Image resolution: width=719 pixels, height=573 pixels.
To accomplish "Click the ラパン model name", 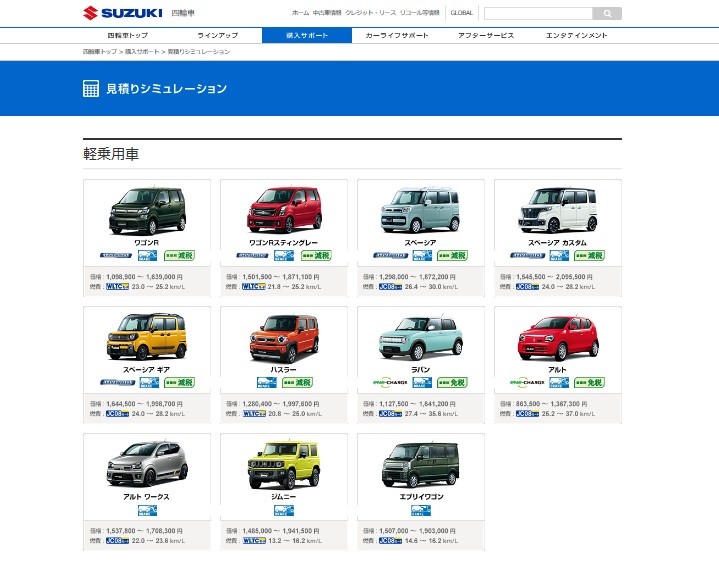I will 420,370.
